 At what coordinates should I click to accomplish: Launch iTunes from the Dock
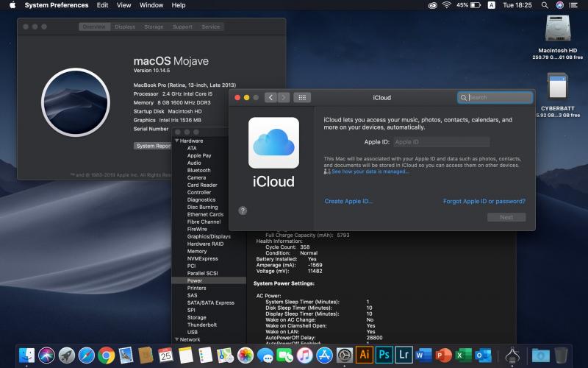click(x=305, y=355)
